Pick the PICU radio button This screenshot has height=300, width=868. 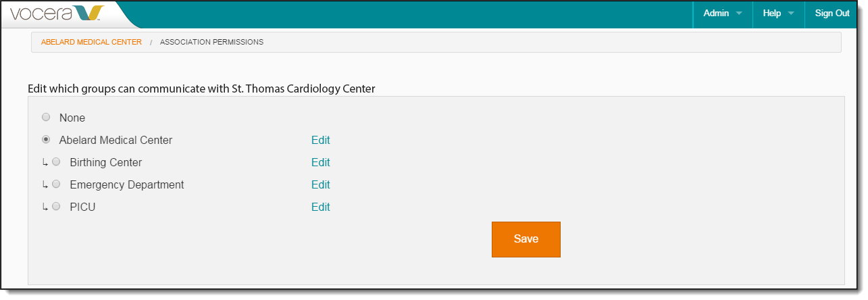(56, 207)
